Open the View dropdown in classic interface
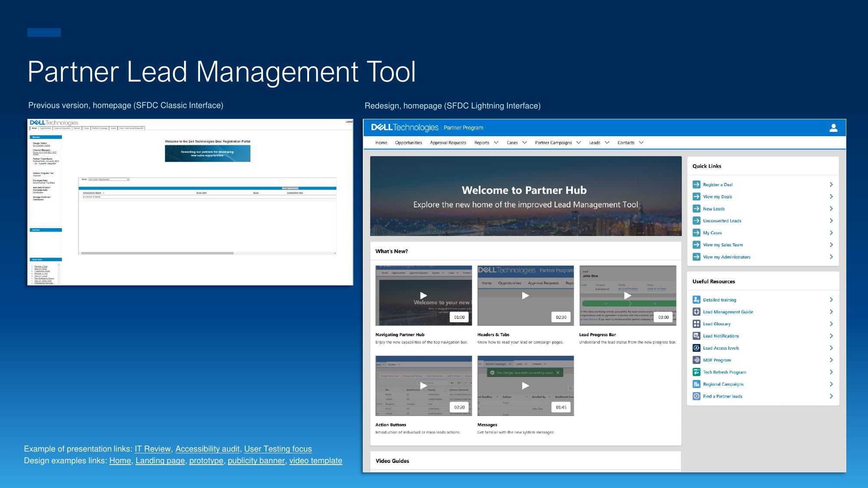868x488 pixels. pyautogui.click(x=109, y=180)
